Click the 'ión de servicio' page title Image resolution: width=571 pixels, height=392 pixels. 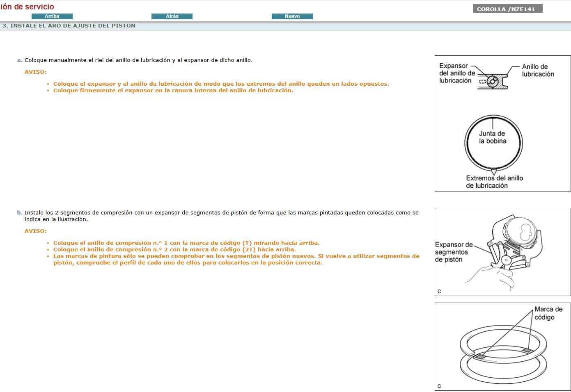[x=27, y=7]
